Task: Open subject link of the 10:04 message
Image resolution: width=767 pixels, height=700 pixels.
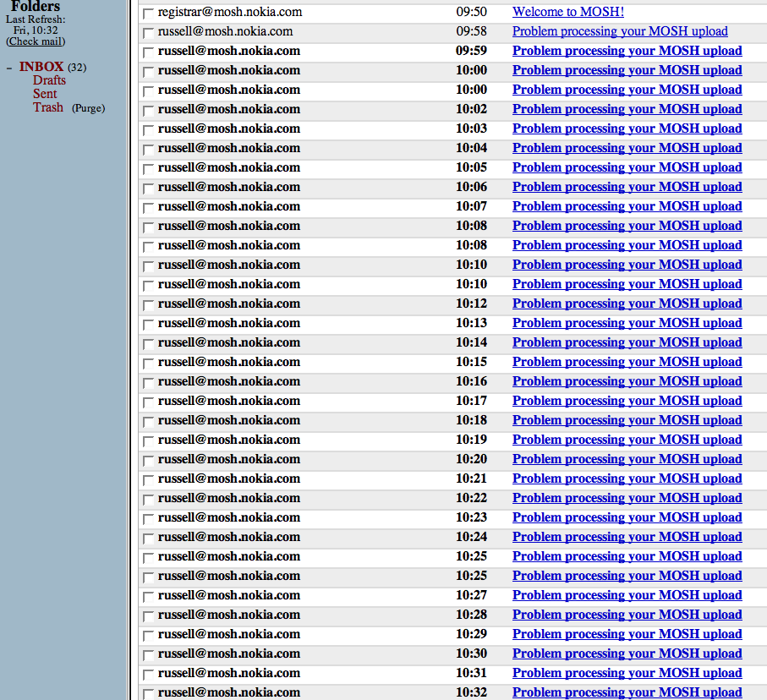Action: [x=627, y=148]
